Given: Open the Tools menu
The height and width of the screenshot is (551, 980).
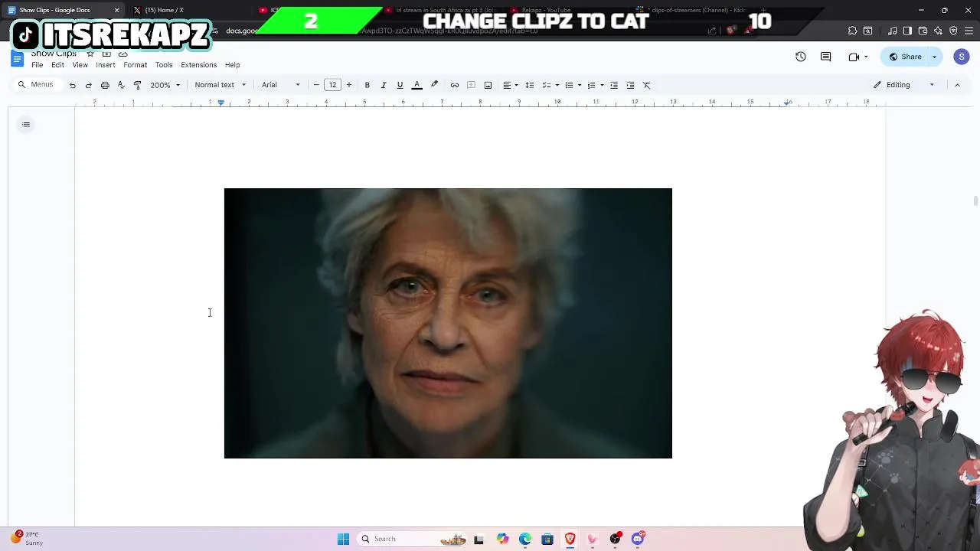Looking at the screenshot, I should pyautogui.click(x=164, y=65).
